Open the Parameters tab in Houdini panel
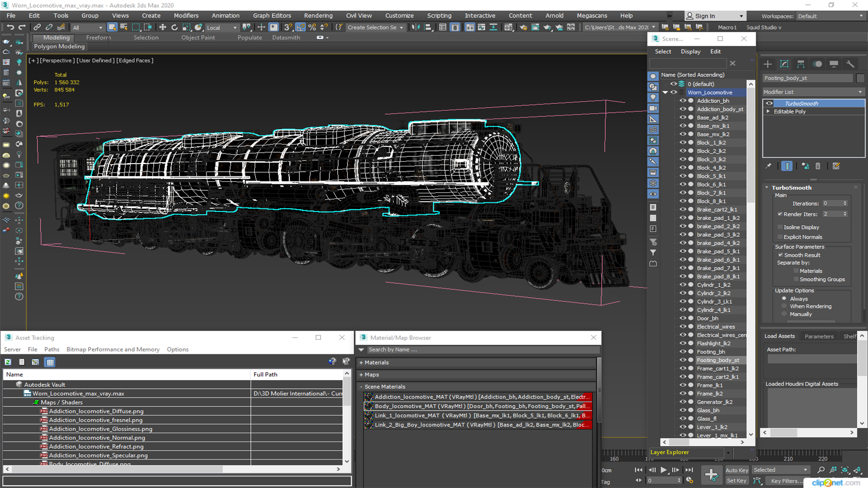This screenshot has width=868, height=488. [819, 336]
